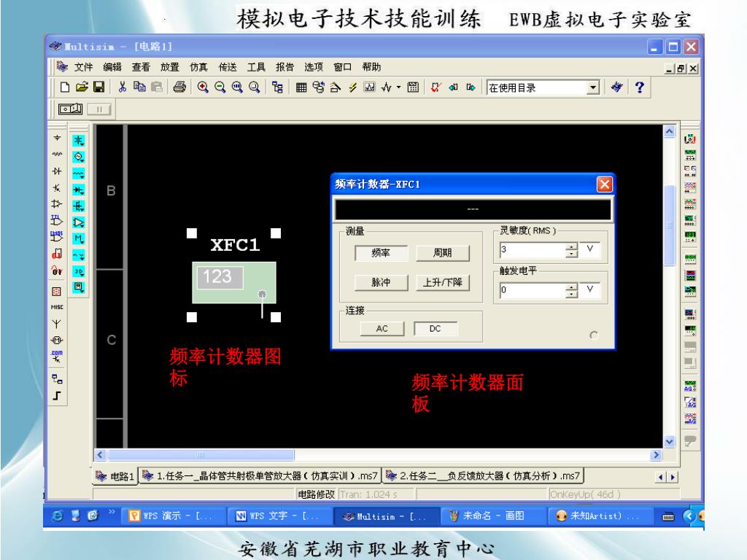Select AC coupling button
This screenshot has height=560, width=747.
382,329
